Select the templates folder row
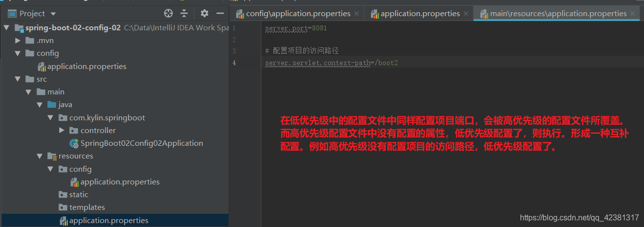Image resolution: width=644 pixels, height=227 pixels. (x=114, y=207)
